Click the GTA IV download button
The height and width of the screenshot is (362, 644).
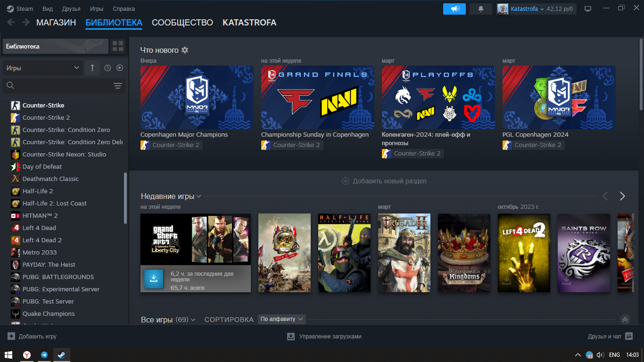tap(153, 279)
